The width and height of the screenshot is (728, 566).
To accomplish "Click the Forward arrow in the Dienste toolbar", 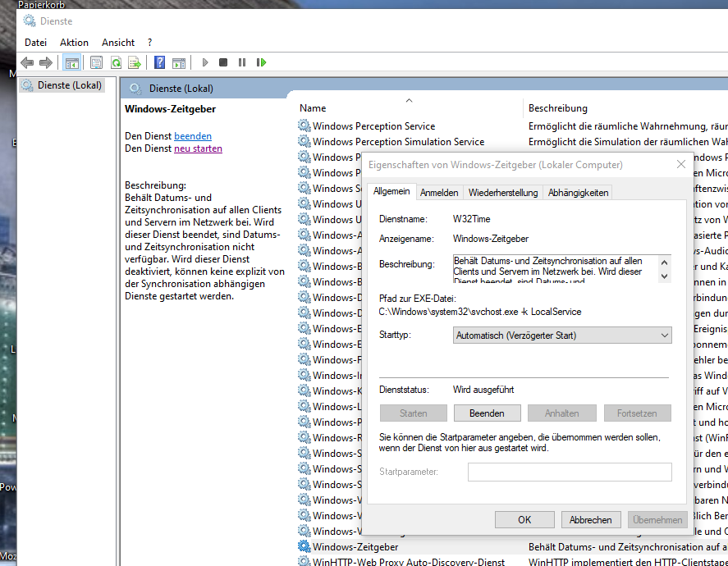I will [x=45, y=62].
